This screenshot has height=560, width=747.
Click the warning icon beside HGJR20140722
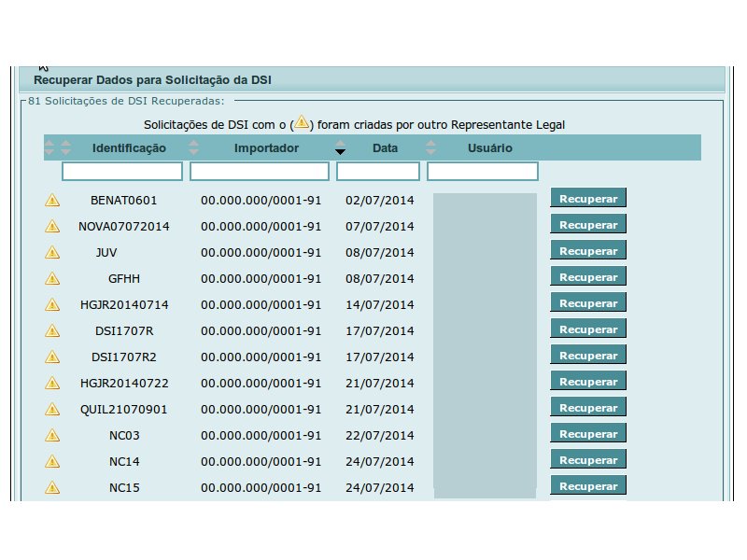pos(52,384)
